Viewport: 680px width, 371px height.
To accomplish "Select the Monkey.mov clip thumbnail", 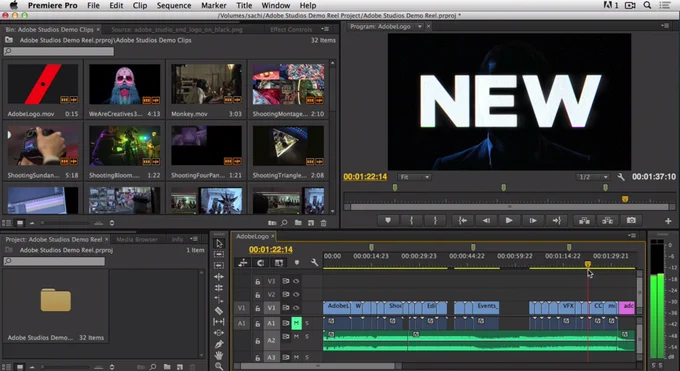I will point(206,84).
